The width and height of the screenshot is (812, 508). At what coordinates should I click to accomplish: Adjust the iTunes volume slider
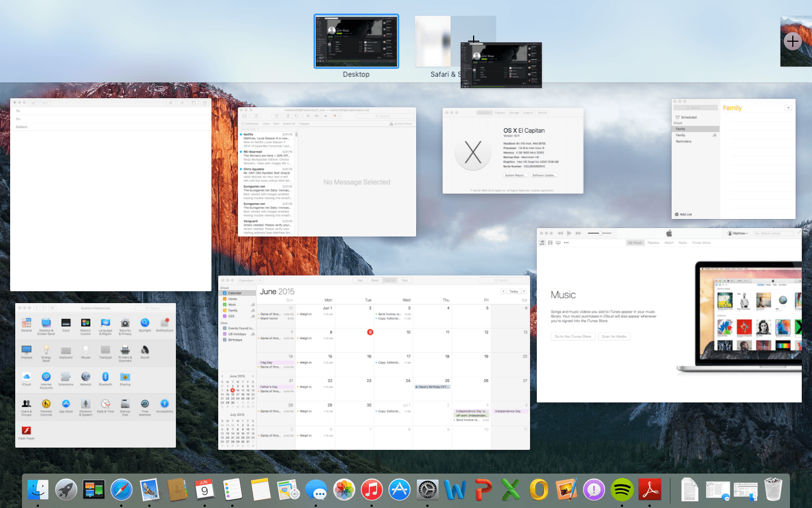pos(599,233)
